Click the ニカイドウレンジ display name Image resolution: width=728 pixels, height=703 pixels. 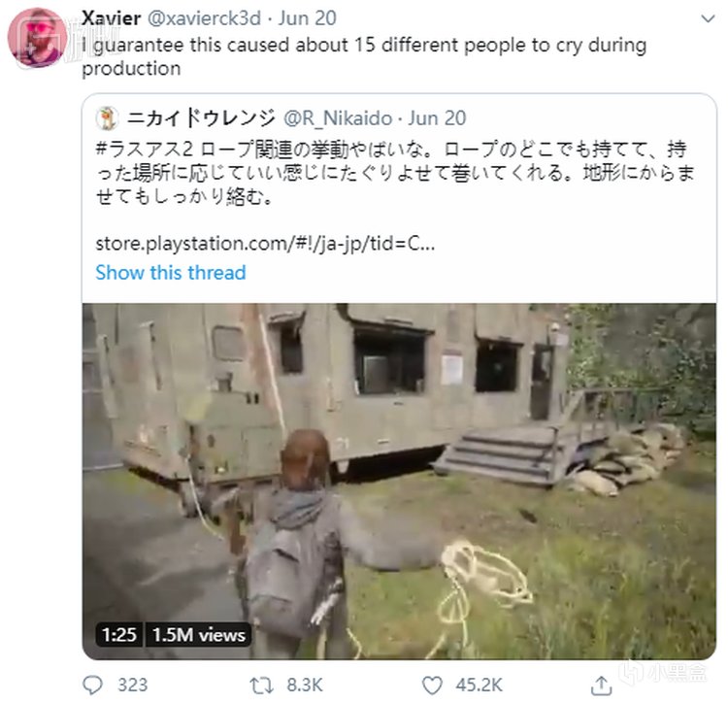[x=199, y=118]
